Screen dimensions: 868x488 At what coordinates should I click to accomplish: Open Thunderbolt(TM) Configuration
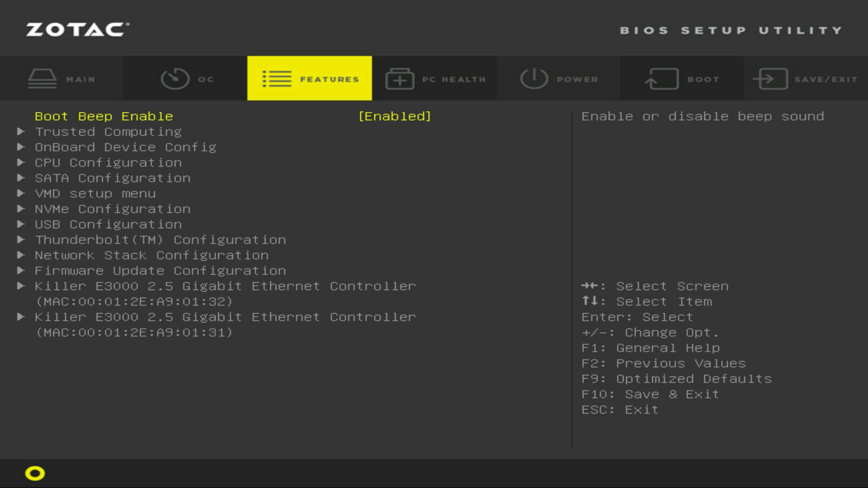click(x=160, y=240)
